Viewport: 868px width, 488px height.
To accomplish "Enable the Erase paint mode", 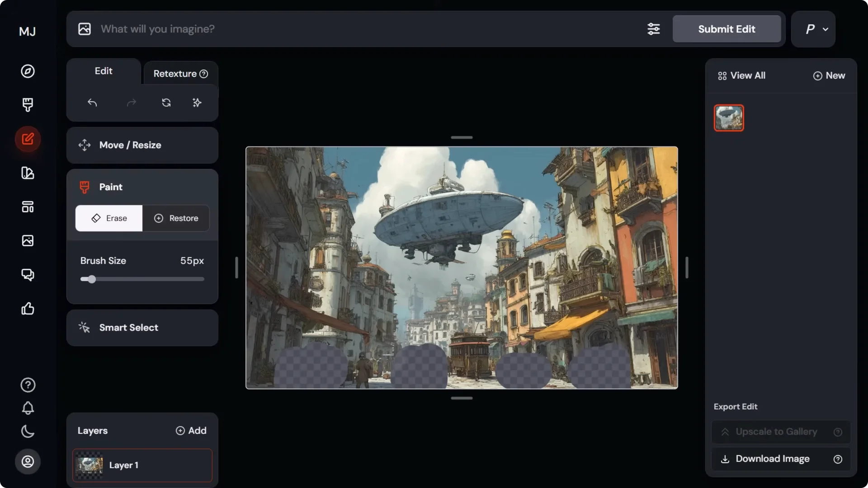I will click(108, 218).
